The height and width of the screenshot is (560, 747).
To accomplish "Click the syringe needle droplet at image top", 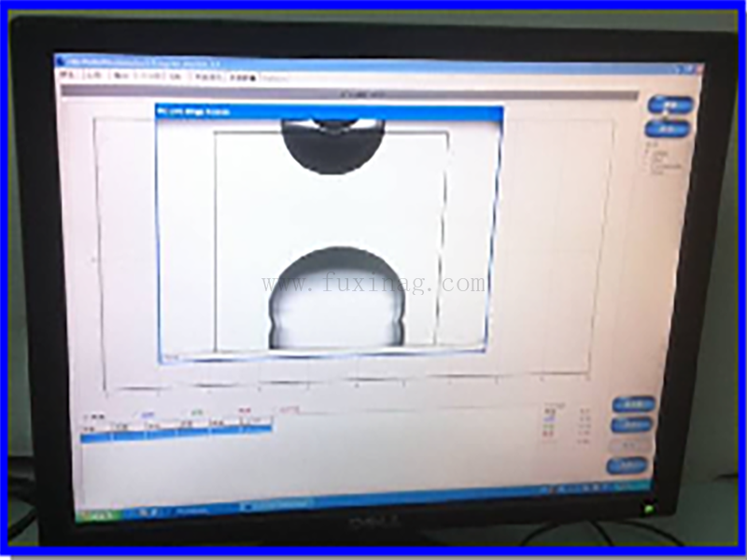I will coord(331,147).
